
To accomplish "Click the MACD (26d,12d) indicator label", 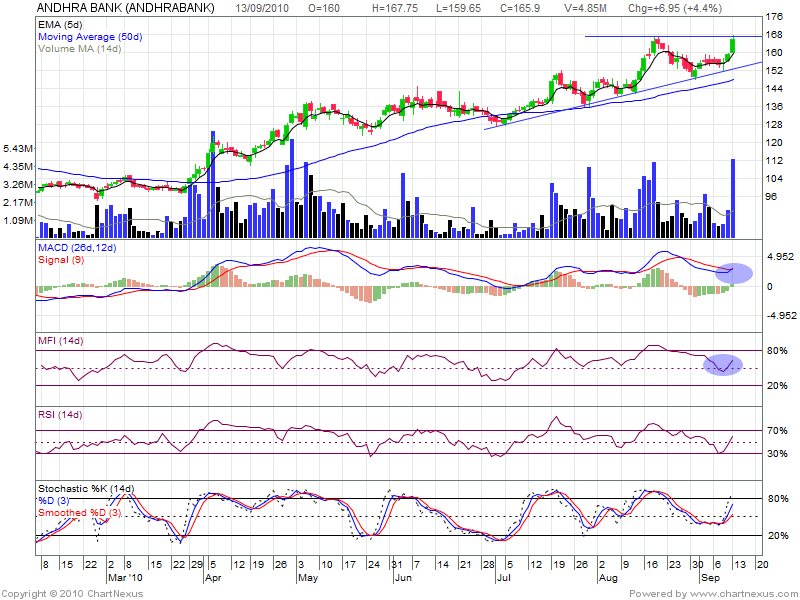I will click(x=79, y=247).
